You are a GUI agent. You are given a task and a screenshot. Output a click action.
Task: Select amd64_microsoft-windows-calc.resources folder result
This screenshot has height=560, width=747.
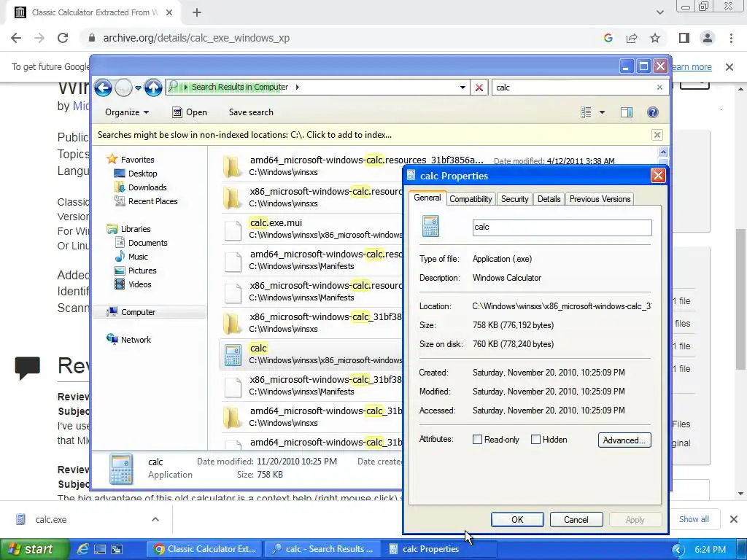tap(352, 166)
